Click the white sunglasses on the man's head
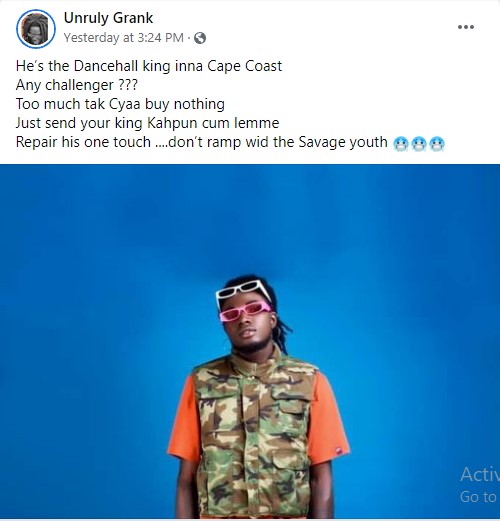Viewport: 500px width, 521px height. [x=243, y=289]
